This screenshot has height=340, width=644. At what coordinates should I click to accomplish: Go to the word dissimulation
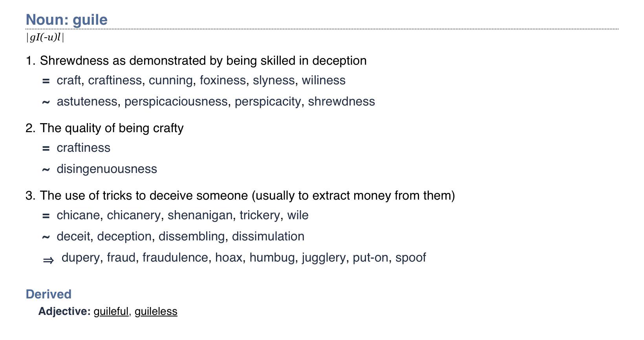[268, 236]
